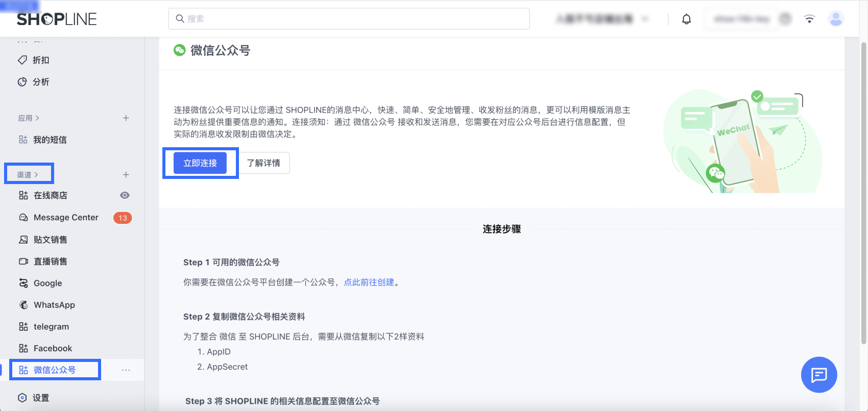Click the page vertical scrollbar
The width and height of the screenshot is (868, 411).
pos(864,193)
